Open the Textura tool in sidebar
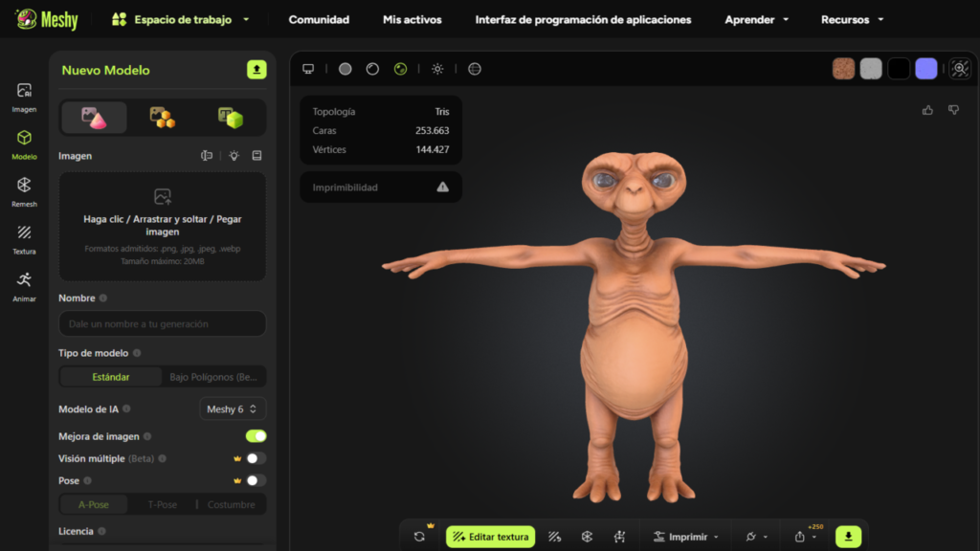This screenshot has height=551, width=980. pyautogui.click(x=24, y=239)
